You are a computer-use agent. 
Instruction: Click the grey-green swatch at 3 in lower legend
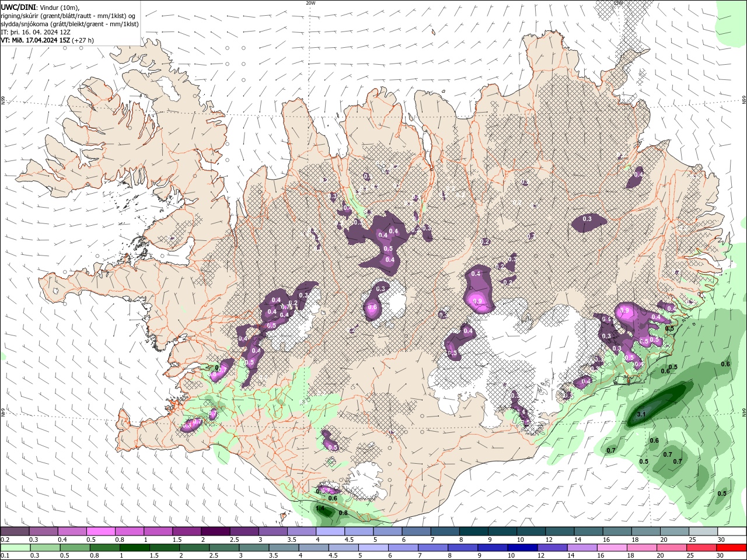pyautogui.click(x=253, y=548)
